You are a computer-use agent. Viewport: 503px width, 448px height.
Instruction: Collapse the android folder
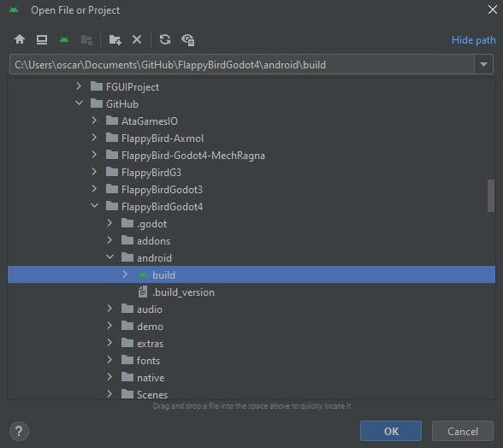tap(109, 257)
